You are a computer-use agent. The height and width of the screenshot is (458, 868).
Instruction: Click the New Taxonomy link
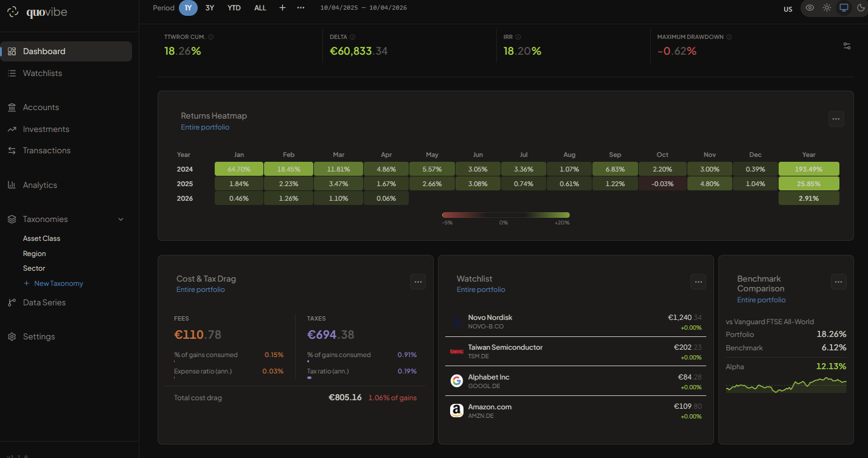58,283
